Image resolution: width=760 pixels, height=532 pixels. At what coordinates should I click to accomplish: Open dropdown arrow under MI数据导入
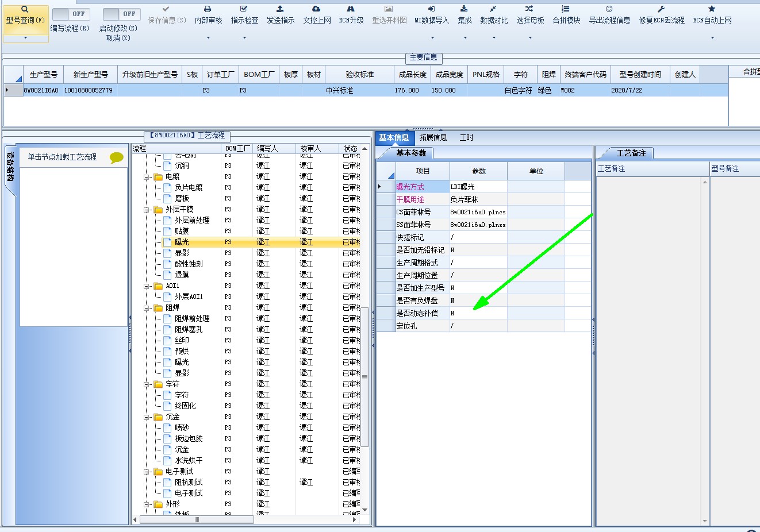point(432,38)
